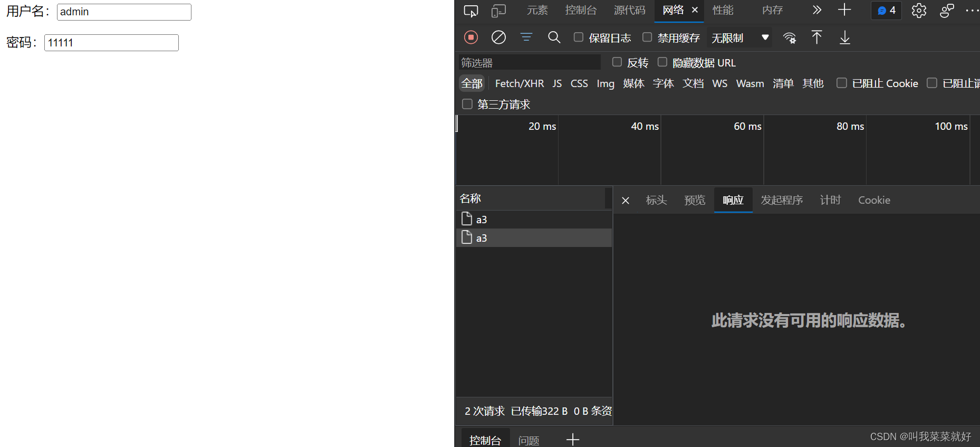Enable Disable cache checkbox
Image resolution: width=980 pixels, height=447 pixels.
[647, 37]
